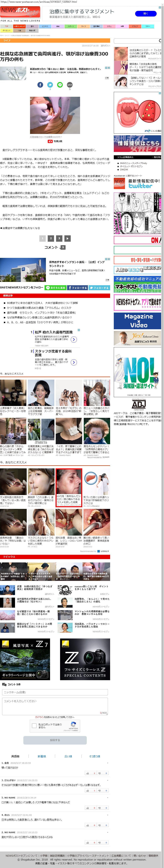164x868 pixels.
Task: Open the 人気ランキング navigation tab
Action: (19, 26)
